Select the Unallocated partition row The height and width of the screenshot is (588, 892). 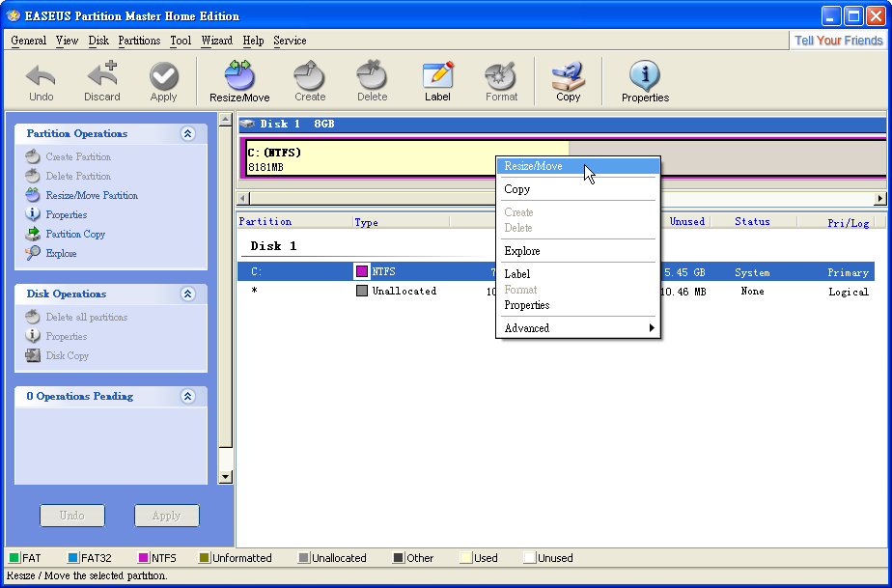click(x=555, y=292)
